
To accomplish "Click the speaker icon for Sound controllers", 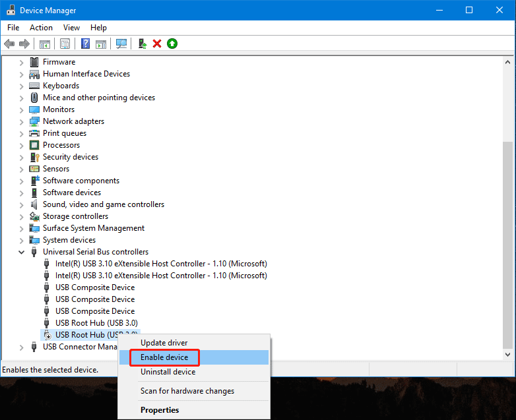I will point(34,204).
